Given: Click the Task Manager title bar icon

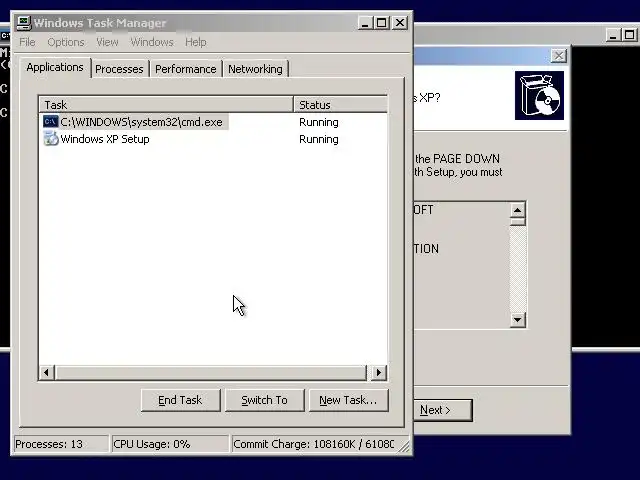Looking at the screenshot, I should pyautogui.click(x=24, y=23).
